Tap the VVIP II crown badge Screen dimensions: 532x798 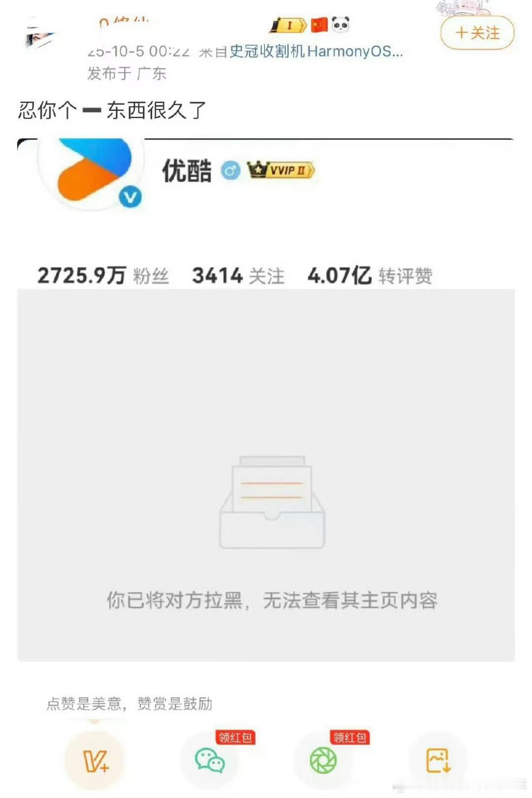click(280, 170)
